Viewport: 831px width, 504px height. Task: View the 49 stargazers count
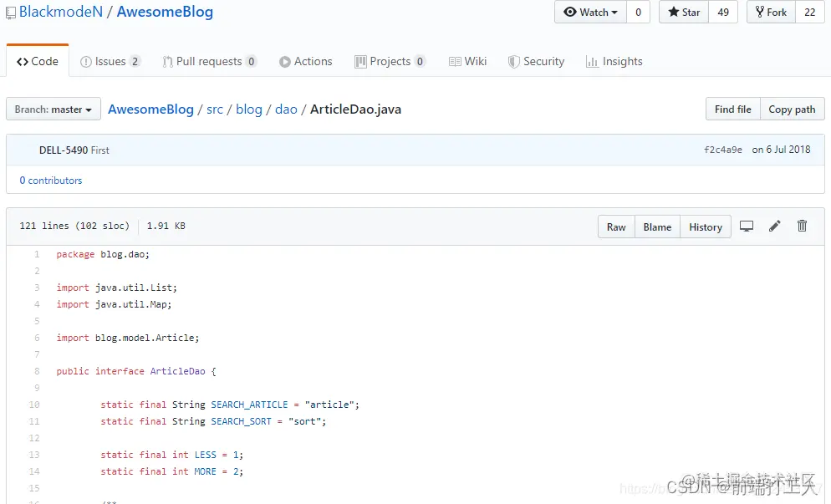(723, 13)
